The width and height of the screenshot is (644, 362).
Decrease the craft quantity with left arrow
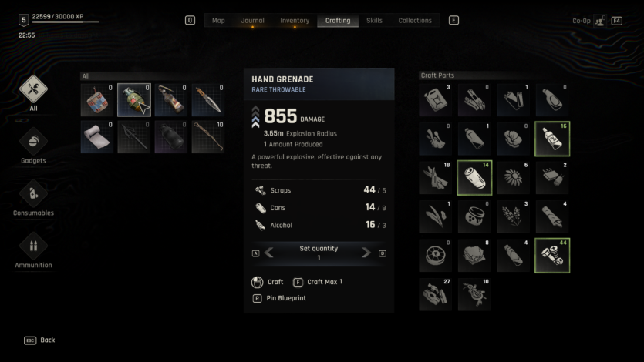pyautogui.click(x=269, y=253)
